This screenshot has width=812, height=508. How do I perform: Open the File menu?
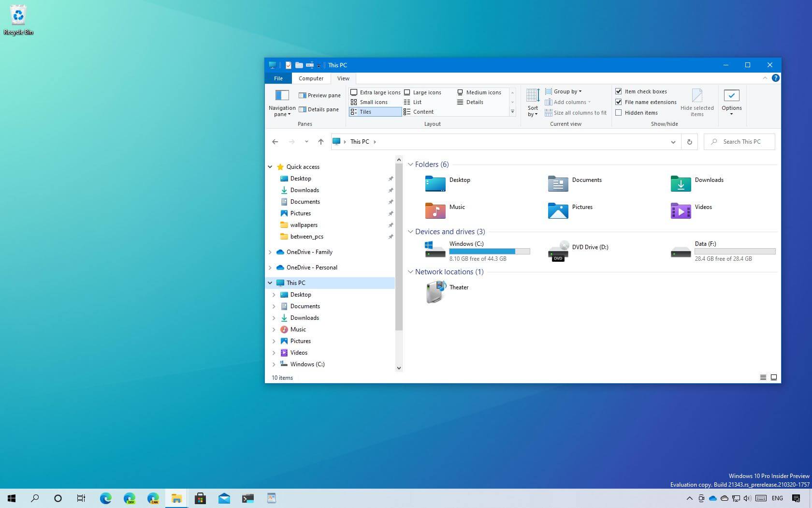(278, 78)
